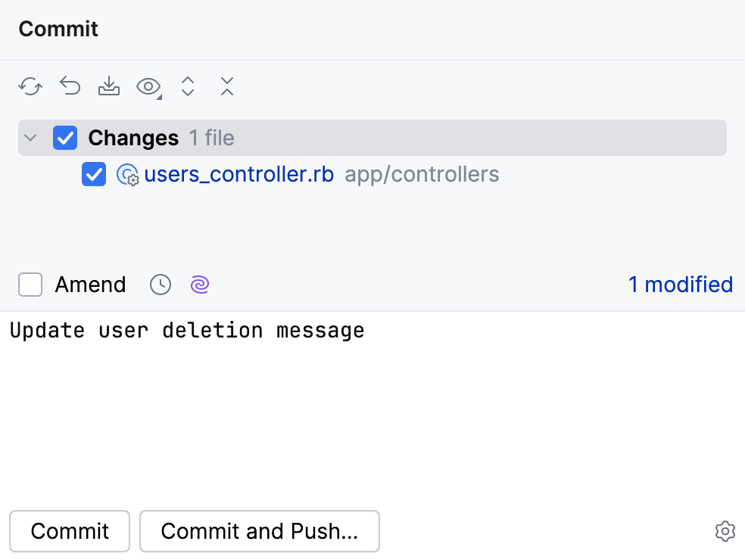Generate commit message with the AI swirl icon
The image size is (745, 560).
click(x=199, y=285)
